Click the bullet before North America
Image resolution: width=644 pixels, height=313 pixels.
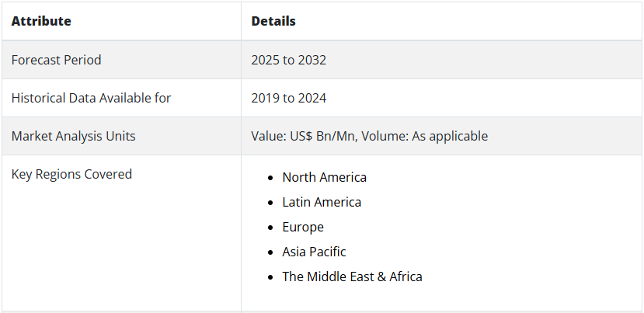(270, 179)
